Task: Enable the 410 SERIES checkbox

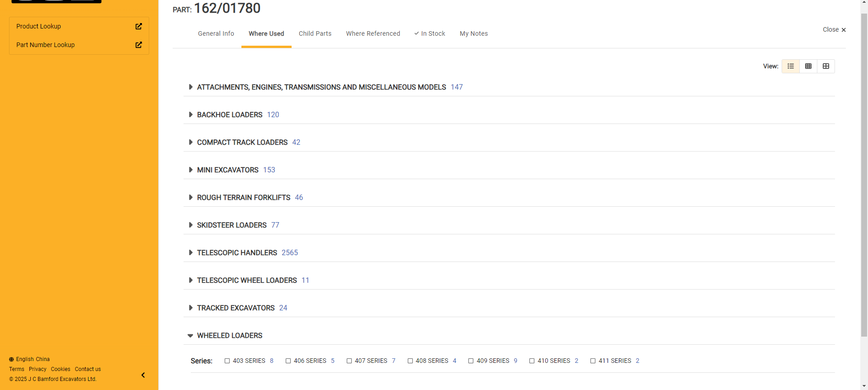Action: pyautogui.click(x=532, y=361)
